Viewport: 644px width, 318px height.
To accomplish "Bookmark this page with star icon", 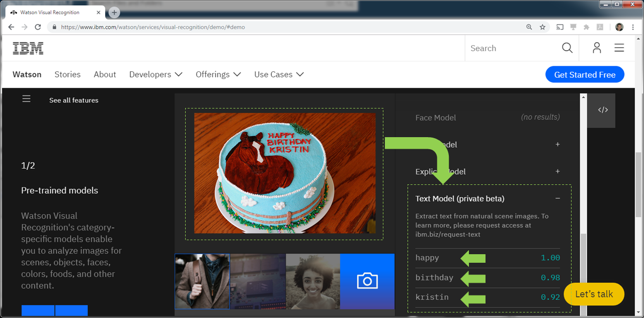I will click(542, 27).
